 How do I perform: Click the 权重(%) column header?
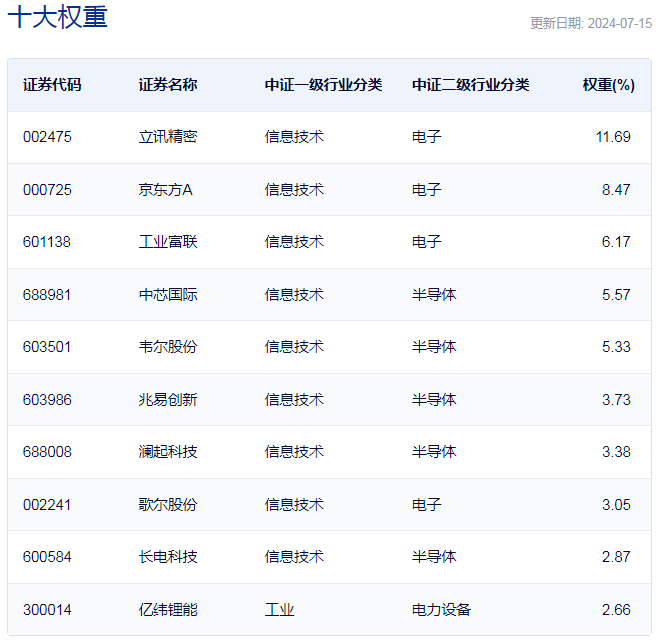coord(609,85)
